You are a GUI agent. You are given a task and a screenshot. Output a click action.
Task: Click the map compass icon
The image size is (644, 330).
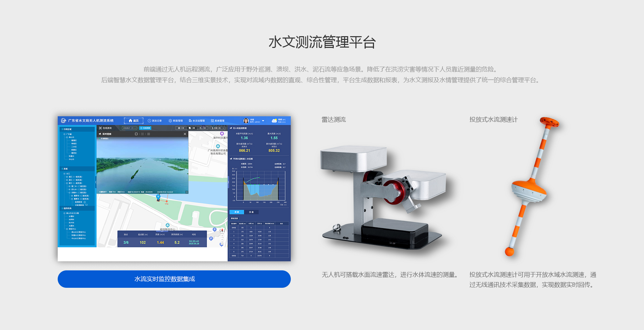click(x=222, y=230)
